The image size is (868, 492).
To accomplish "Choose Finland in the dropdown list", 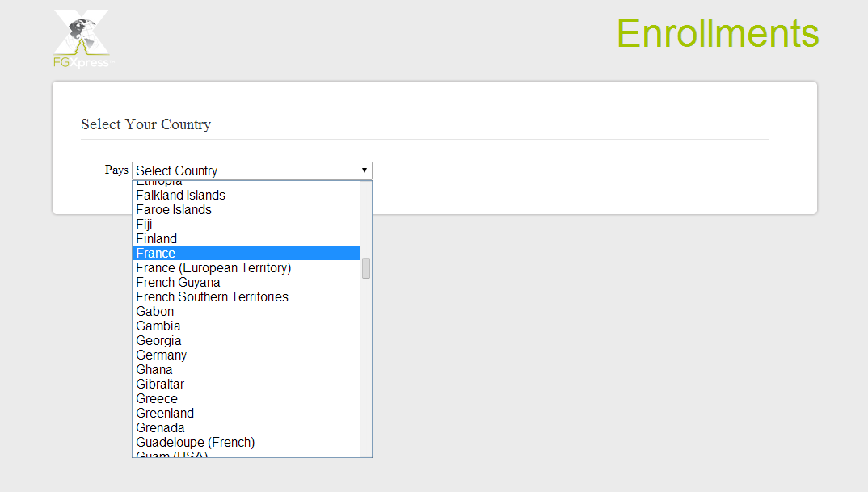I will click(x=246, y=238).
